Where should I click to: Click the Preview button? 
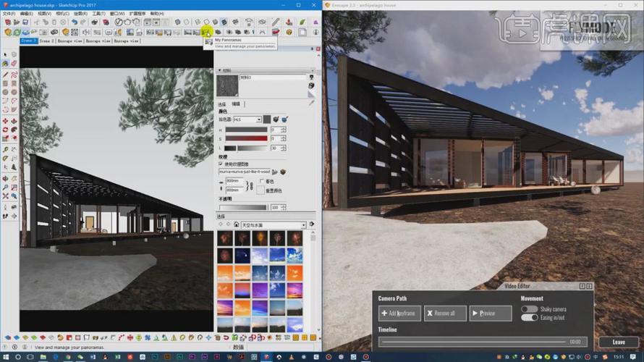pyautogui.click(x=491, y=313)
